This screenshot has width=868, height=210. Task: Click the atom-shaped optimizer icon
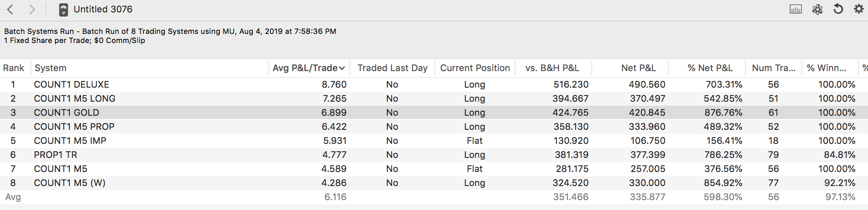click(817, 10)
